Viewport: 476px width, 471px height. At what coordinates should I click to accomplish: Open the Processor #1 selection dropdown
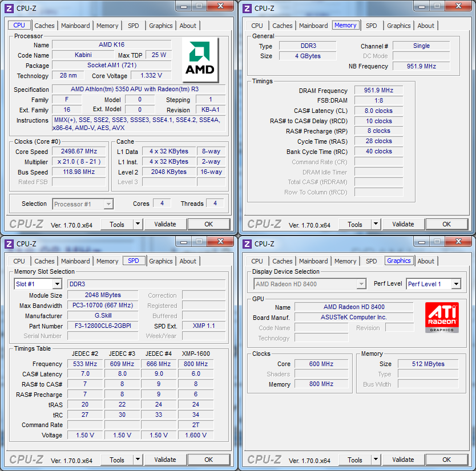pyautogui.click(x=108, y=204)
